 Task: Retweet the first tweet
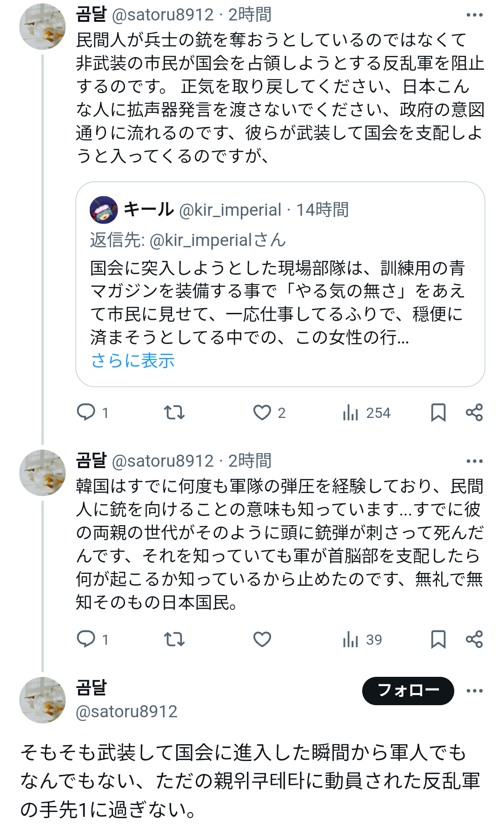click(x=174, y=412)
